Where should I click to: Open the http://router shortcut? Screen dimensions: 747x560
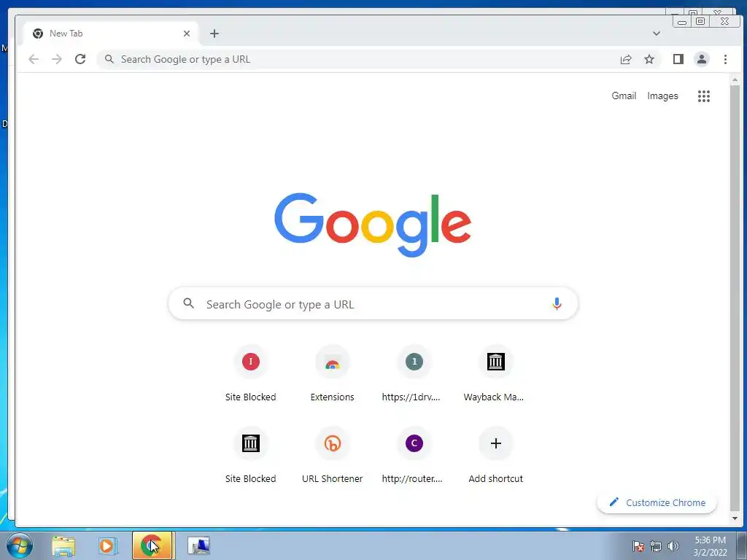coord(414,455)
